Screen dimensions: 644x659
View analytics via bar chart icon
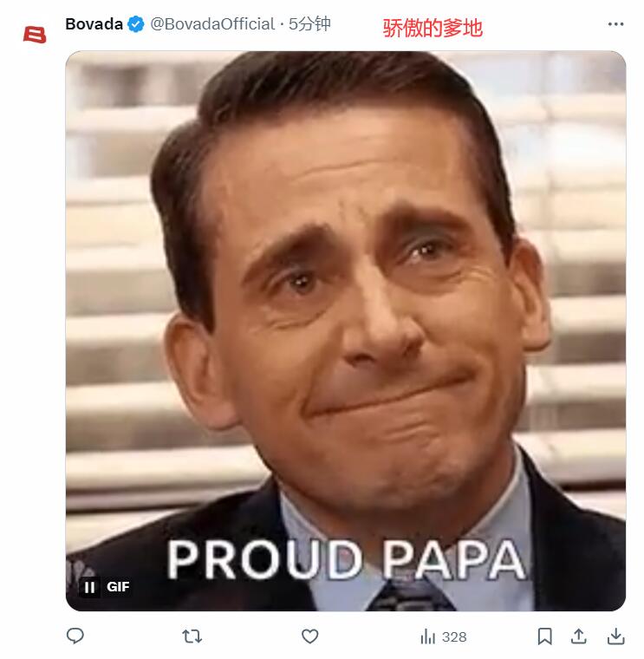(x=427, y=636)
